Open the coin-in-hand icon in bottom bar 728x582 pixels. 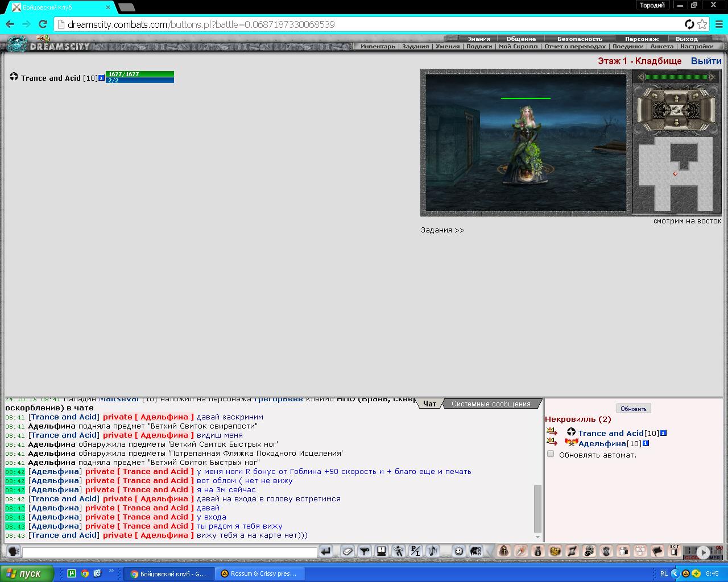click(589, 551)
